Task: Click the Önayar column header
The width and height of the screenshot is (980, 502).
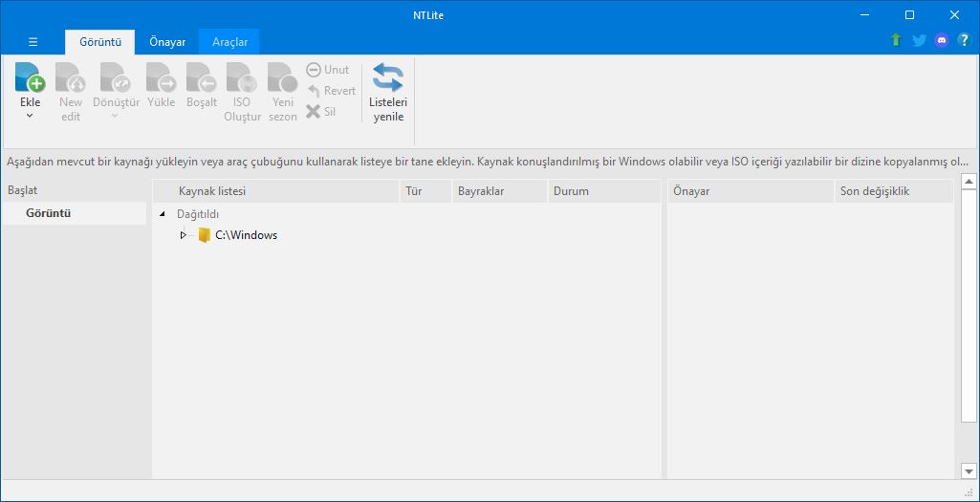Action: tap(751, 191)
